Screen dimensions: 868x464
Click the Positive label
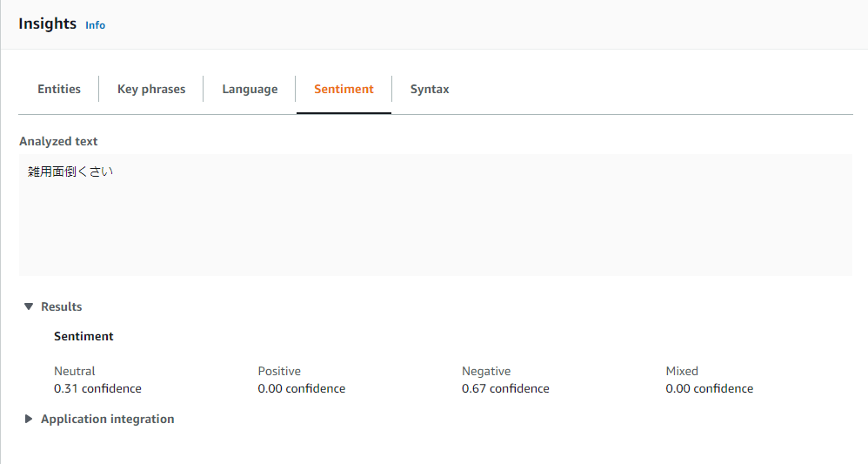coord(279,371)
